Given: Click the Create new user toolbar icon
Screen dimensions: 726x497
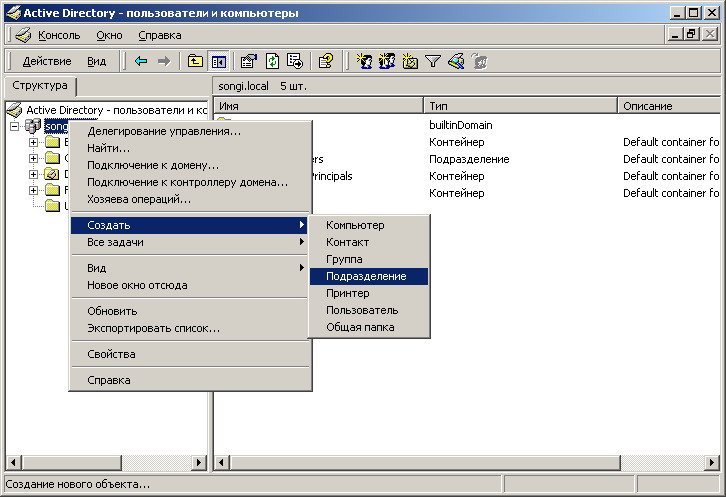Looking at the screenshot, I should point(364,61).
